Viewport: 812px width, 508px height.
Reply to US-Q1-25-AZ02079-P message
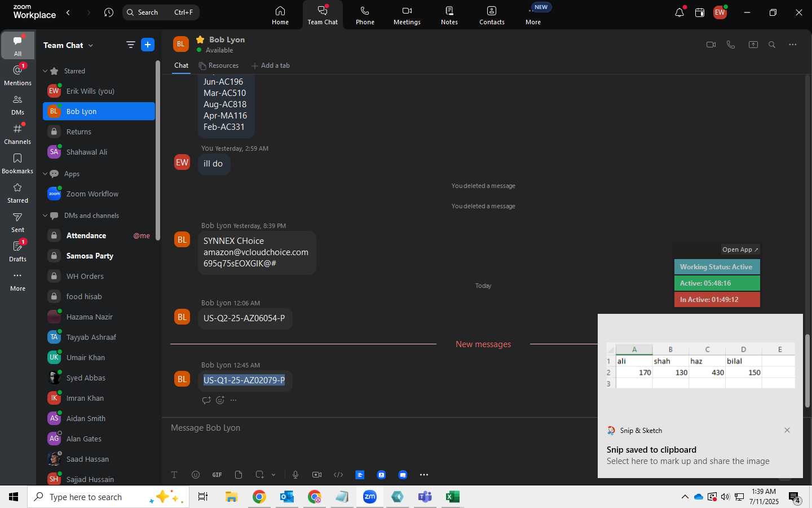pos(206,400)
